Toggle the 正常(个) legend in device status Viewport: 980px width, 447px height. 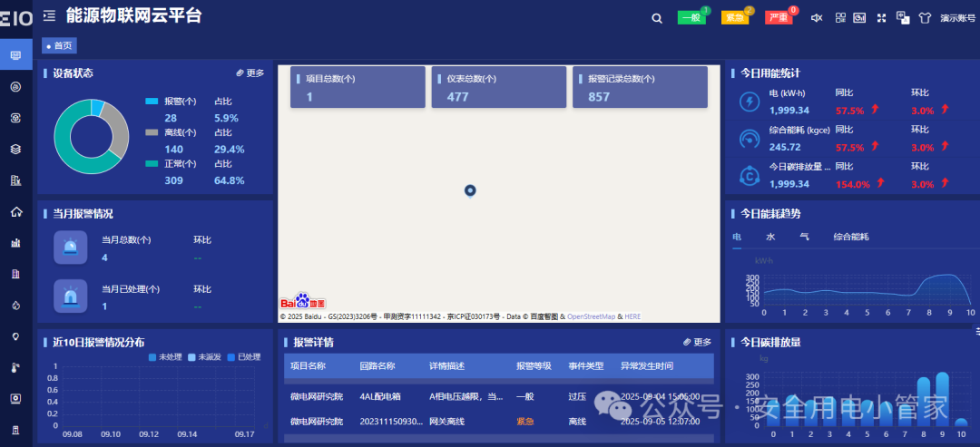click(171, 163)
